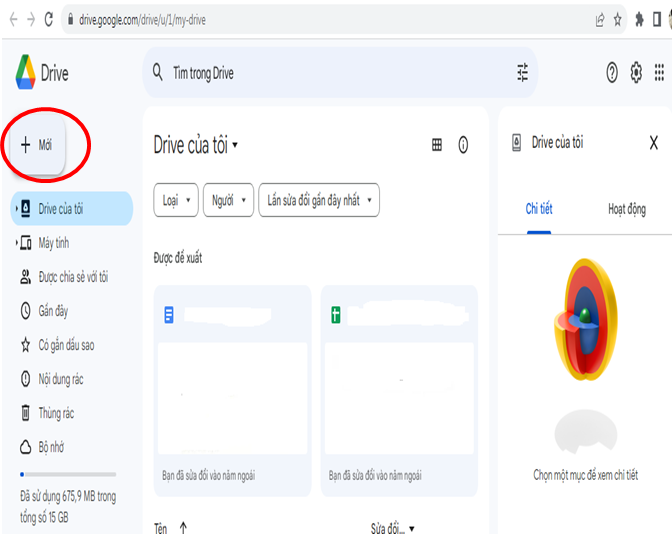Open the help question mark icon
The width and height of the screenshot is (672, 534).
click(612, 72)
